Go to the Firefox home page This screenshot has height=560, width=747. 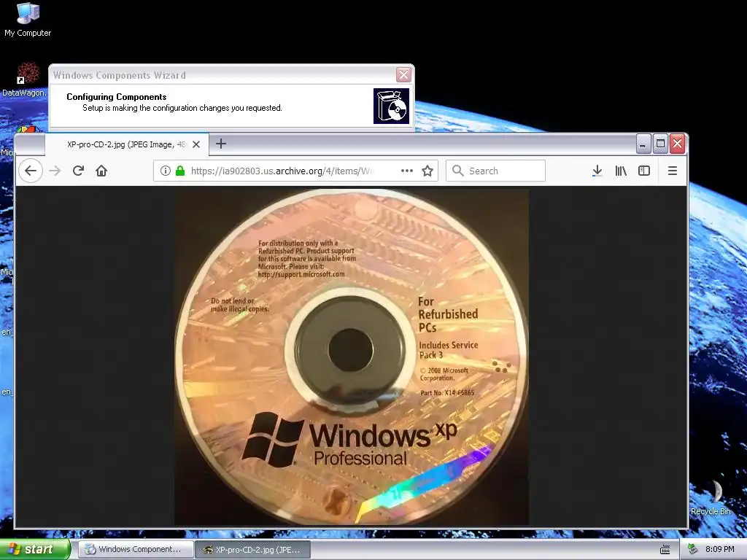coord(101,171)
